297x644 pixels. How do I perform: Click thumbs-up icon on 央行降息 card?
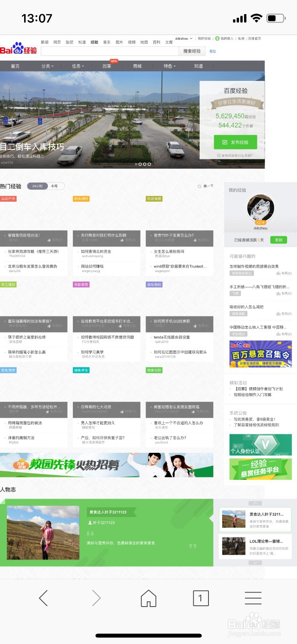tap(122, 240)
